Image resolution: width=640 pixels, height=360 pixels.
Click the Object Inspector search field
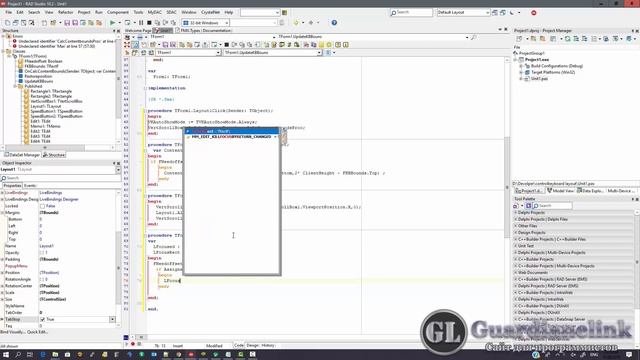[60, 178]
